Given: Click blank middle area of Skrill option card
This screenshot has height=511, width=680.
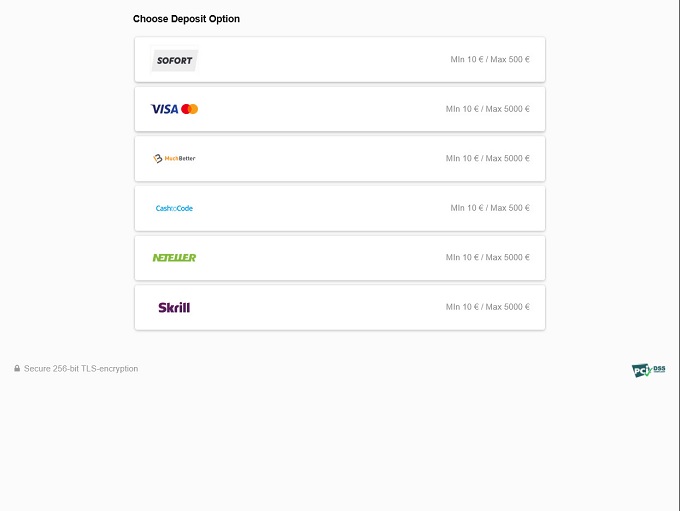Looking at the screenshot, I should (320, 308).
